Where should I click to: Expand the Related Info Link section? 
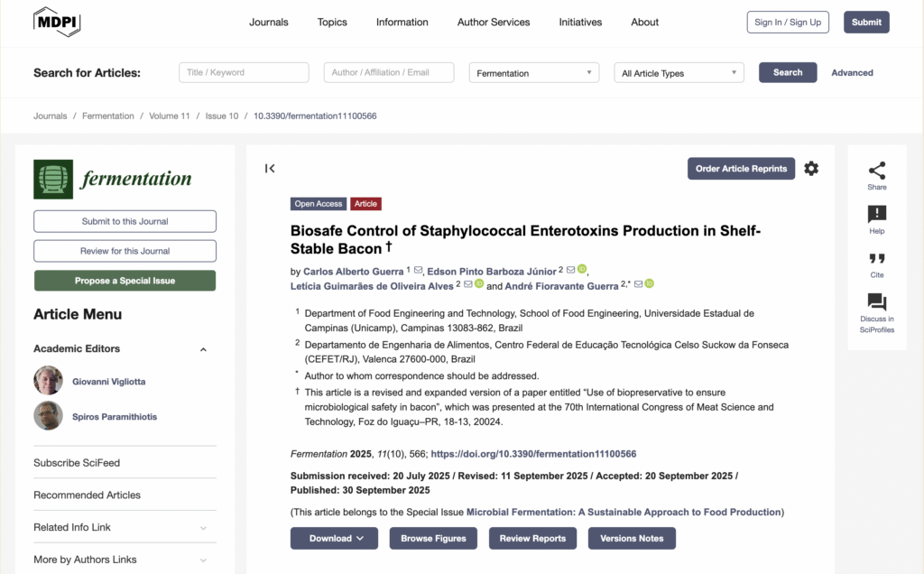[x=203, y=528]
